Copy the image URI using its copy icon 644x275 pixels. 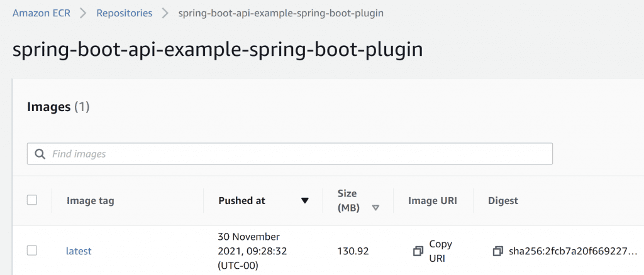click(418, 251)
